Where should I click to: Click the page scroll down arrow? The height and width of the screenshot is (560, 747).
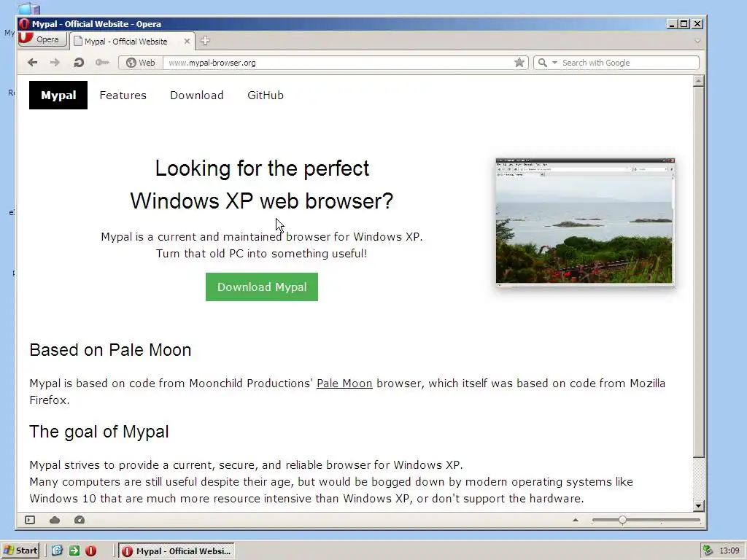coord(698,506)
